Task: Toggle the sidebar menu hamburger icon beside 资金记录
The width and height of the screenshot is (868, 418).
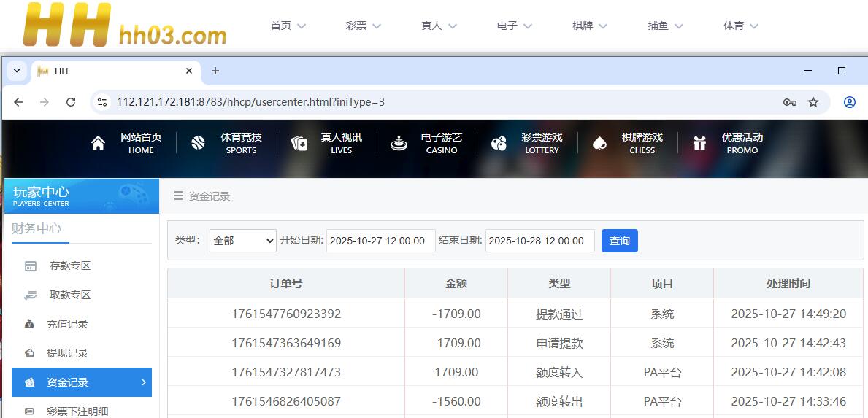Action: tap(179, 196)
